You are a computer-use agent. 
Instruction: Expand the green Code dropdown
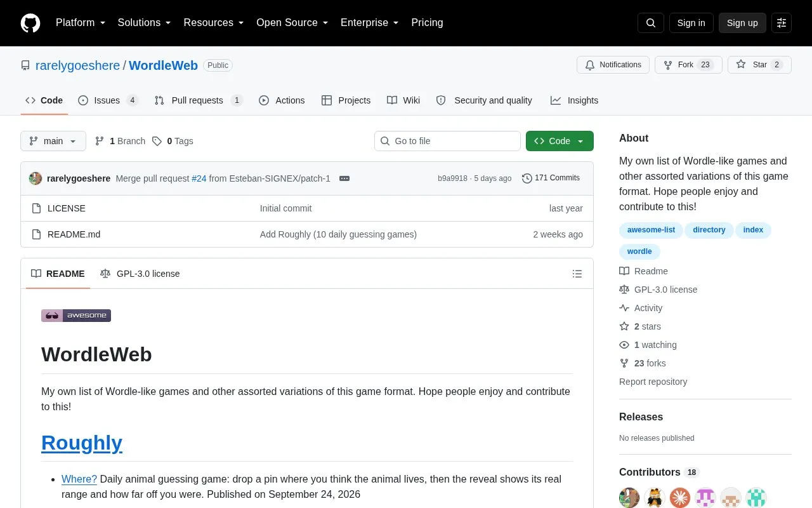pyautogui.click(x=560, y=141)
